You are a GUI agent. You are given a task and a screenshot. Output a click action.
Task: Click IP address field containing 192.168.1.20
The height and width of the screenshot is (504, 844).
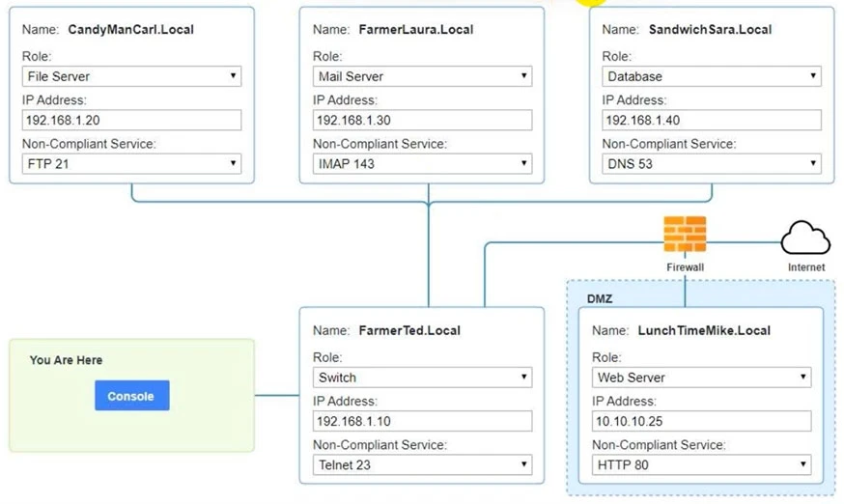point(131,121)
